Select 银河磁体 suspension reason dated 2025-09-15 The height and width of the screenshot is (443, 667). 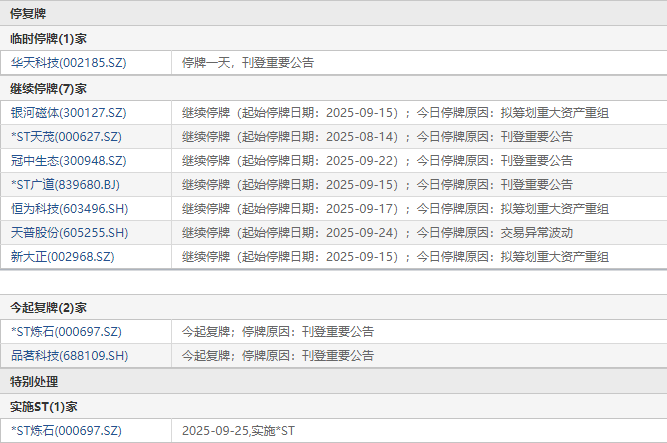tap(395, 113)
